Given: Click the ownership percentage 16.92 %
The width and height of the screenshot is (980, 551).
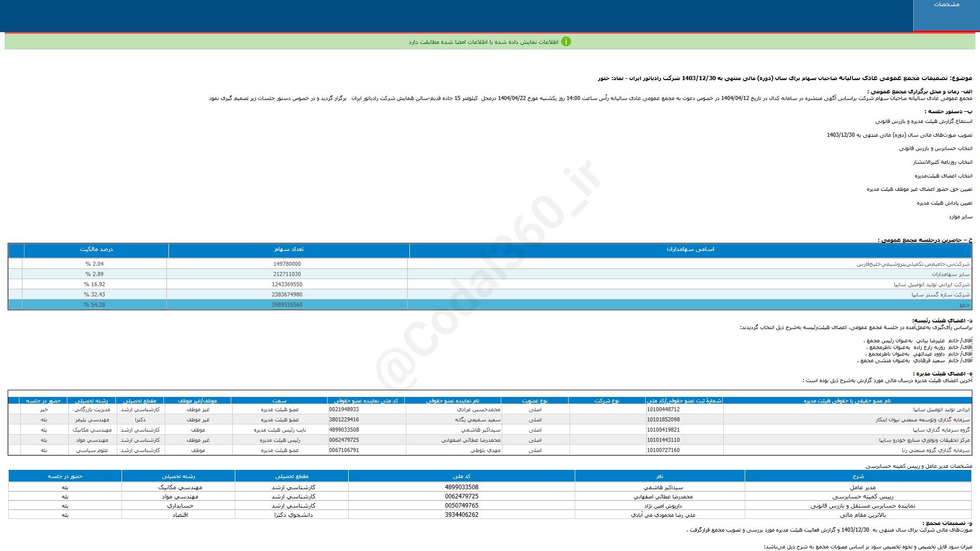Looking at the screenshot, I should point(94,285).
